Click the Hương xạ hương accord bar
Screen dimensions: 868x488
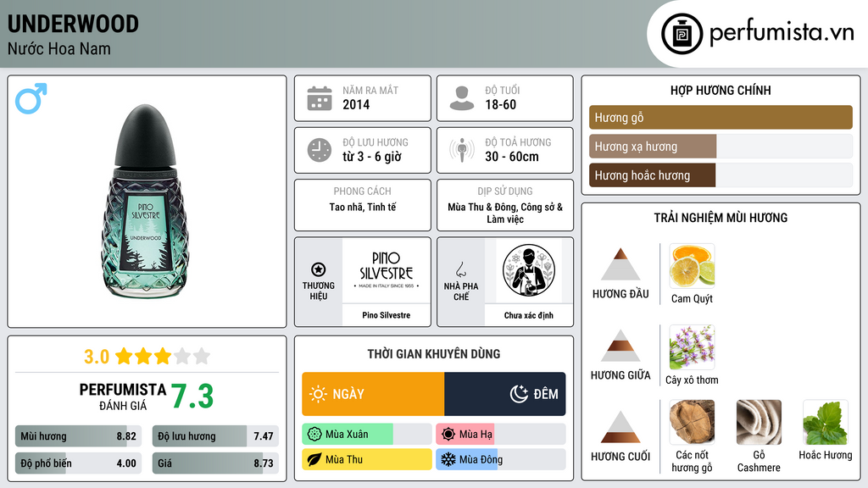(x=721, y=147)
